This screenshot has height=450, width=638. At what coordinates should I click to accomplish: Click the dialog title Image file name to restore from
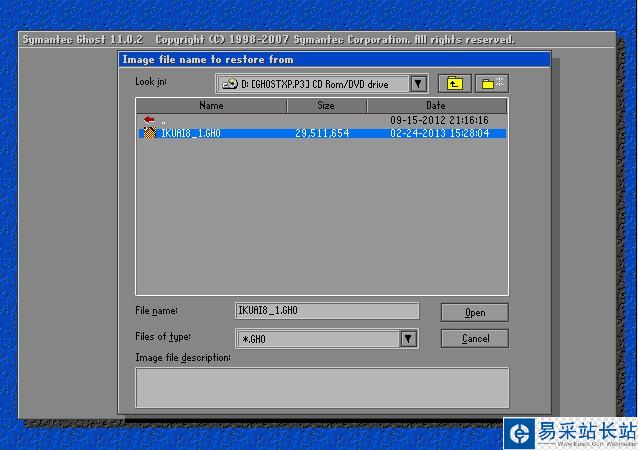pyautogui.click(x=208, y=59)
